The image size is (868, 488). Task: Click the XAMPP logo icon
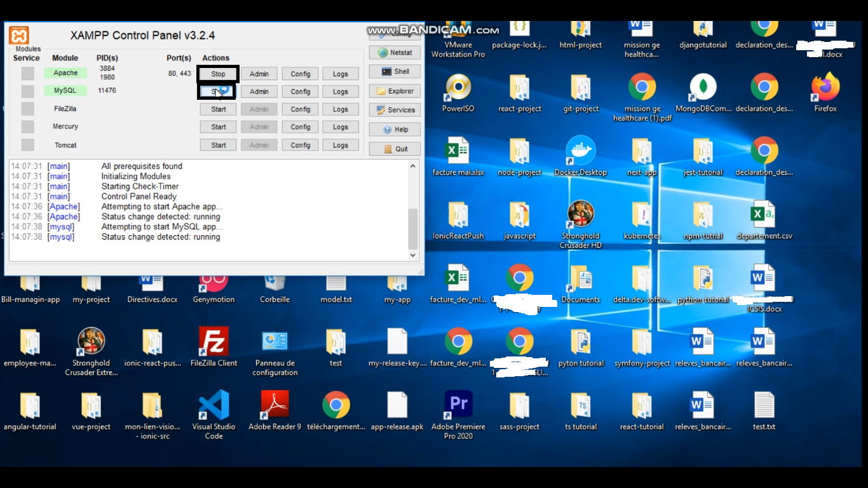coord(19,35)
